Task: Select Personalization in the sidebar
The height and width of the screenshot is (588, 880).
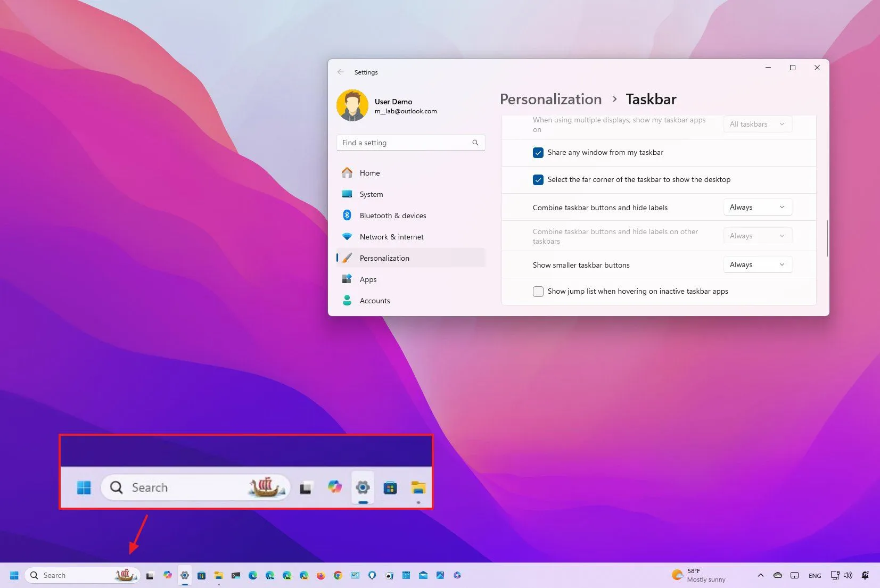Action: (x=411, y=258)
